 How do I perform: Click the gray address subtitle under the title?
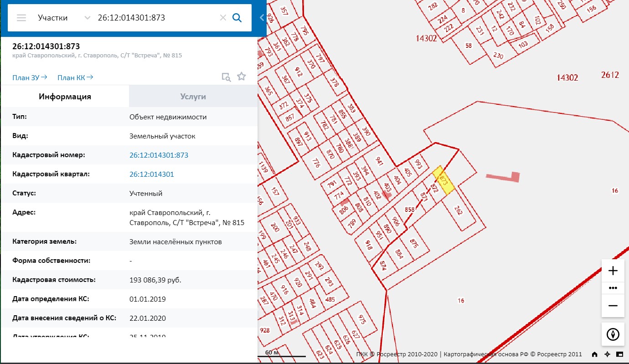[98, 56]
